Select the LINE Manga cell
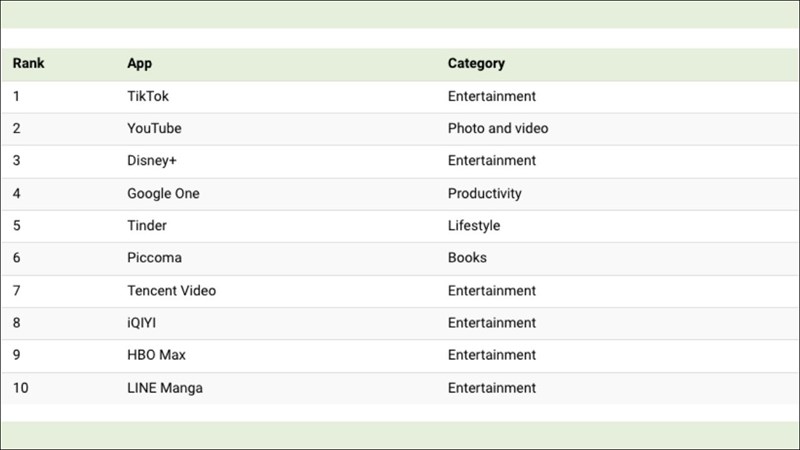This screenshot has width=800, height=450. point(165,388)
